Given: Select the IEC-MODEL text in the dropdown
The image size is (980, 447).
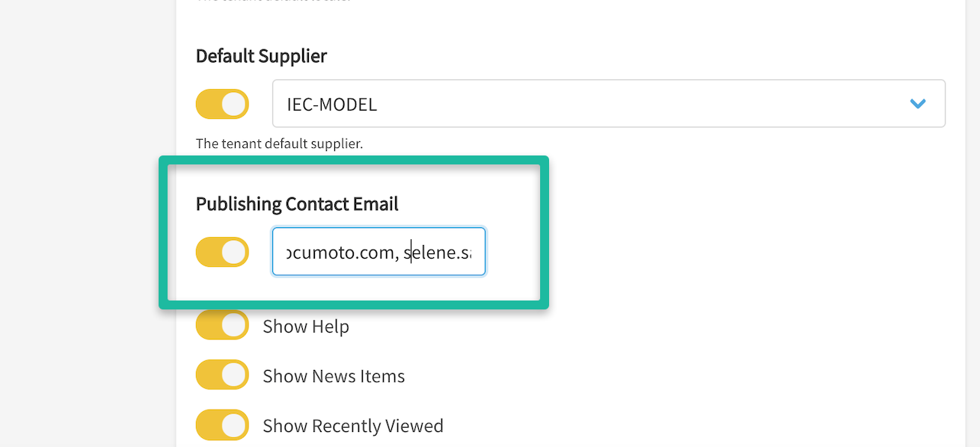Looking at the screenshot, I should [x=331, y=105].
